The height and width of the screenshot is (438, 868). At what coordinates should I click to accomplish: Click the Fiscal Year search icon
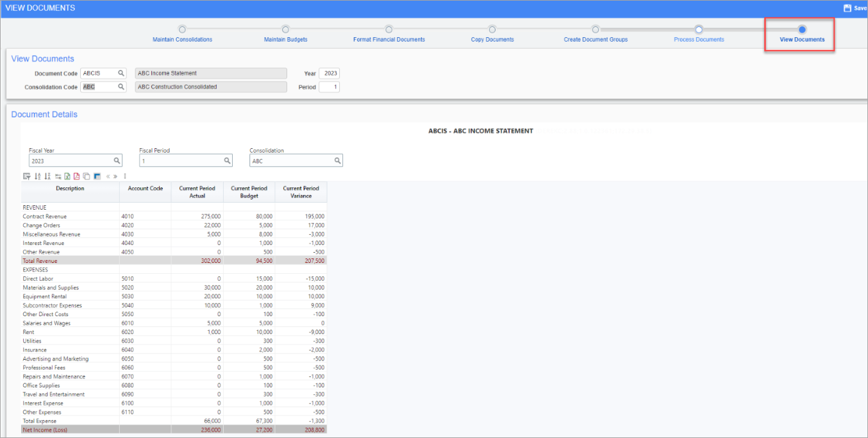click(117, 161)
